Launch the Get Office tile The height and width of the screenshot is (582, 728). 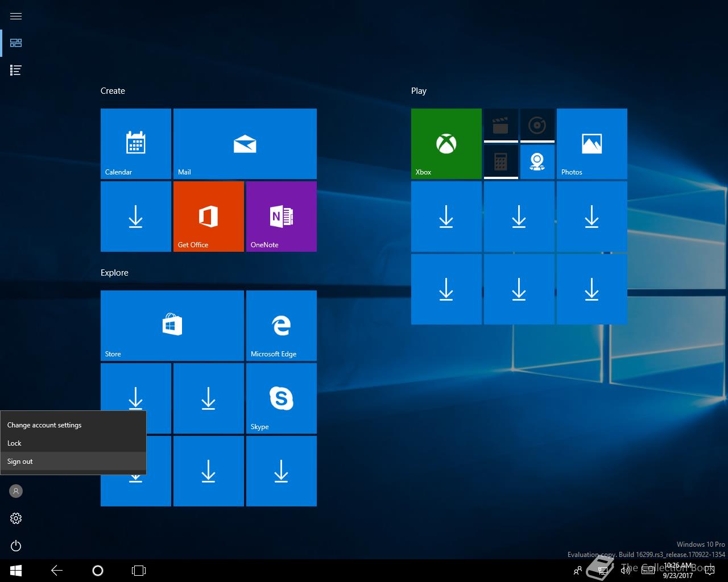tap(209, 217)
